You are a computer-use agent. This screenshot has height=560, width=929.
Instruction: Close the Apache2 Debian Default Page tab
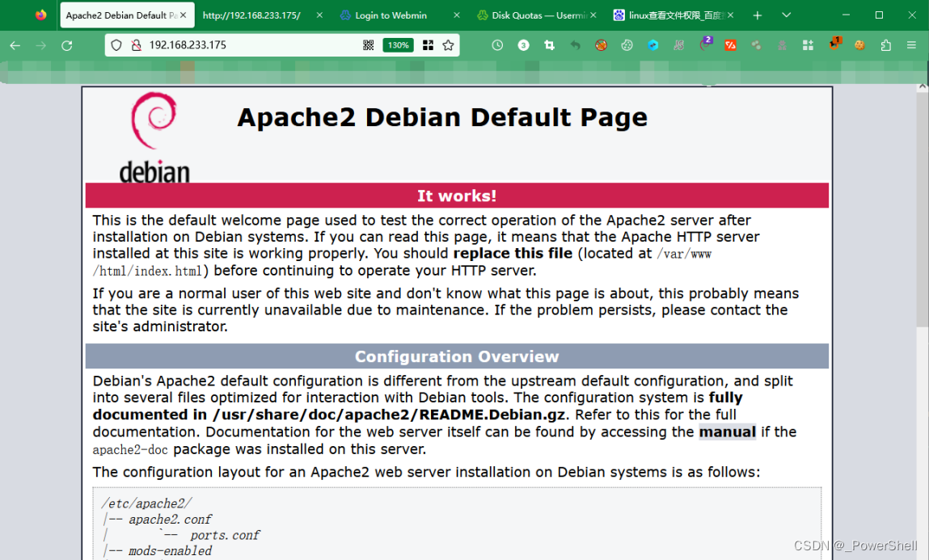pos(183,15)
